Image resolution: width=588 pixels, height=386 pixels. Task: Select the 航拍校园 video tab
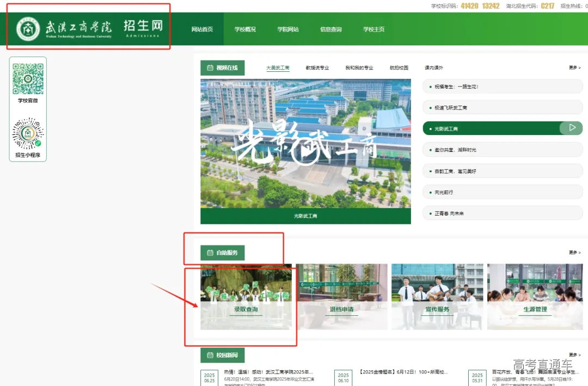coord(399,68)
